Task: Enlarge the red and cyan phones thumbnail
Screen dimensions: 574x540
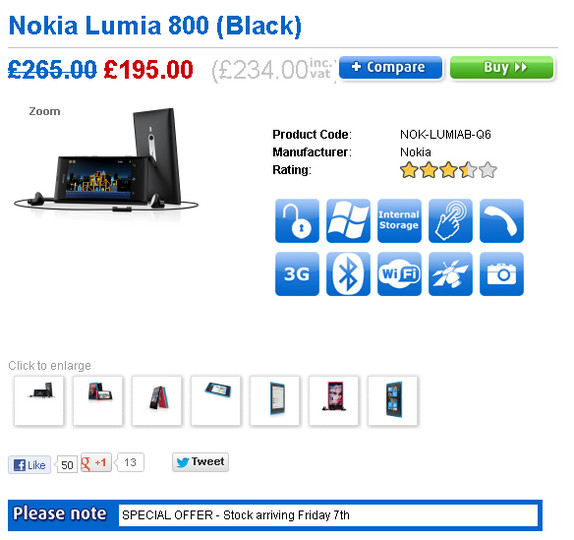Action: point(157,401)
